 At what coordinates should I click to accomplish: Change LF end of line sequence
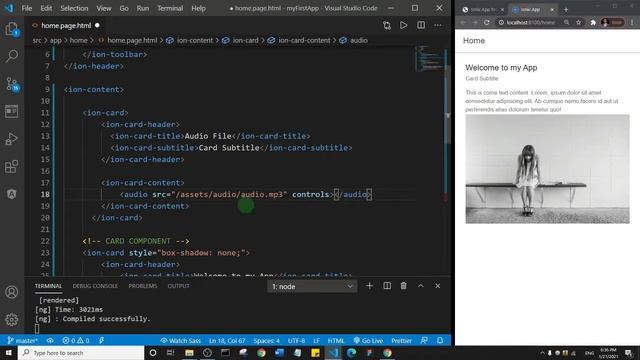[316, 340]
